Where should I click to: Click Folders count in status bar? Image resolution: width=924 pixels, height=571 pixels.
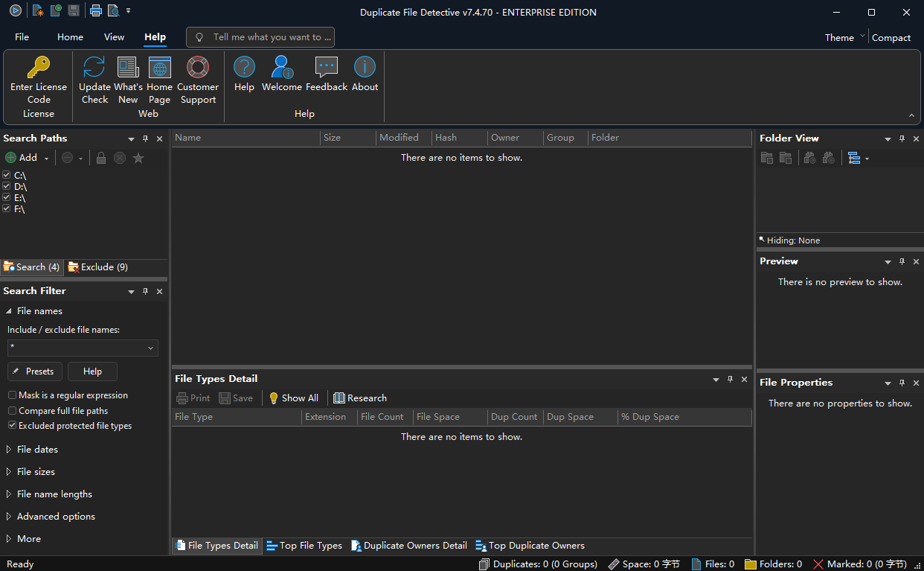tap(774, 564)
